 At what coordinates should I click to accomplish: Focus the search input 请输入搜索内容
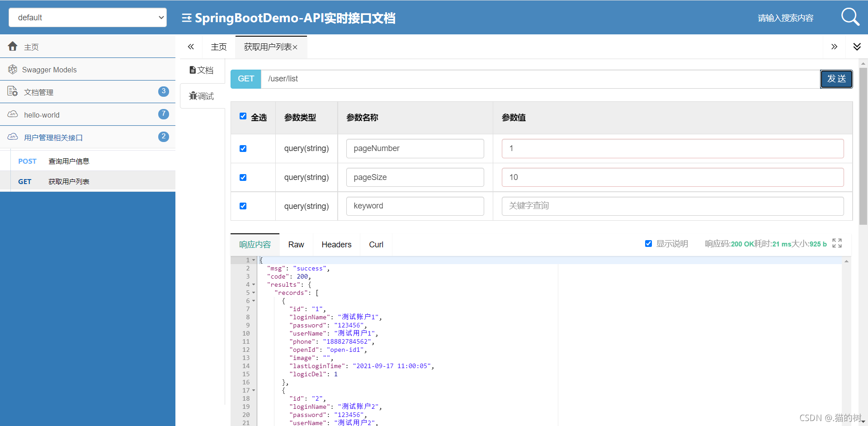pos(786,18)
